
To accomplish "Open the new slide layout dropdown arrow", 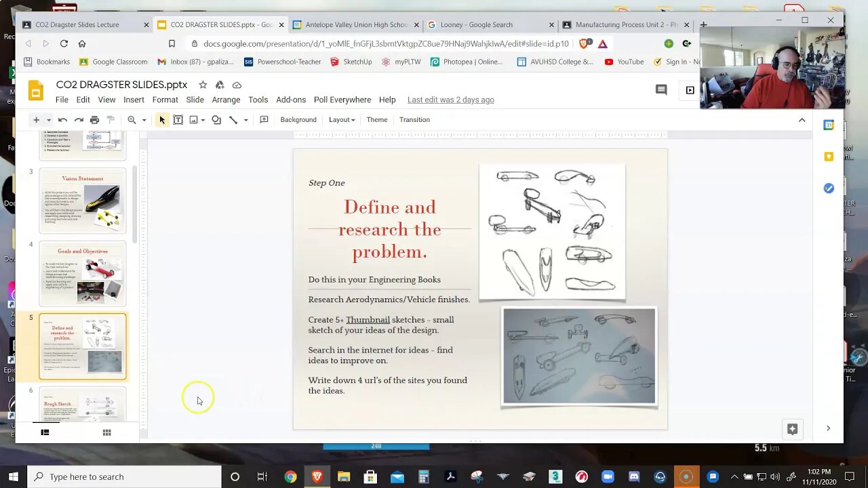I will tap(48, 120).
